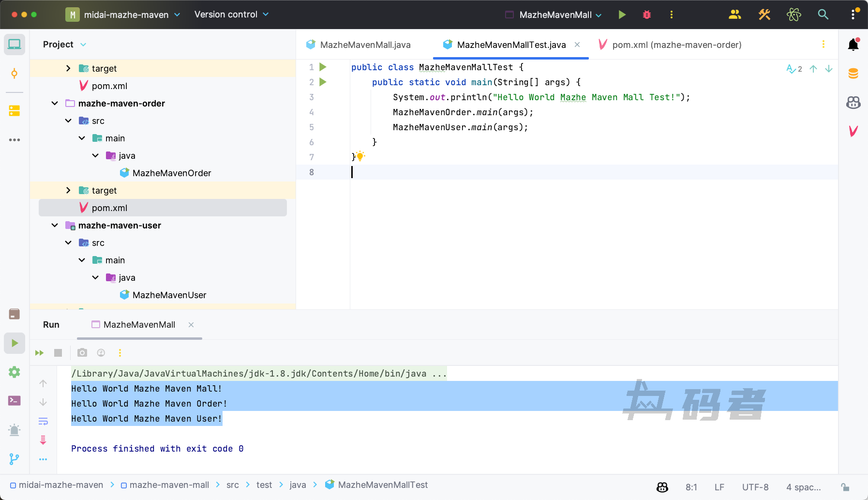
Task: Open the Terminal tool window
Action: coord(15,401)
